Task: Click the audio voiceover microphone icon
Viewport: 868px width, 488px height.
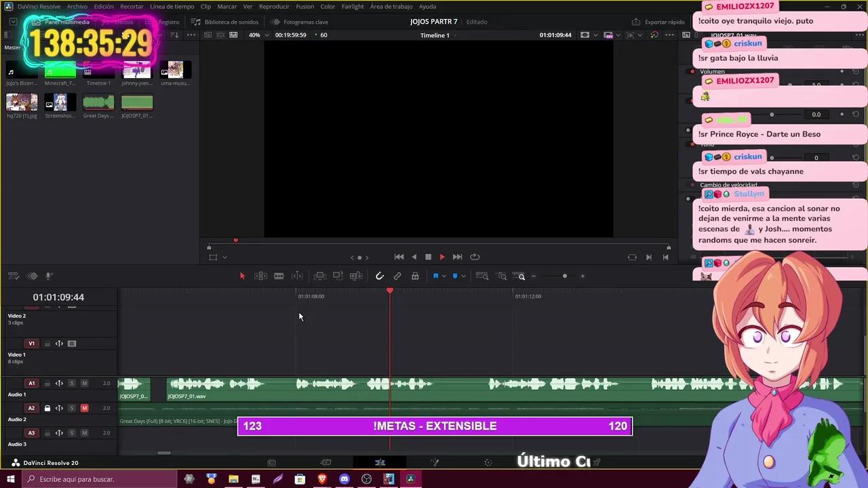Action: pos(49,276)
